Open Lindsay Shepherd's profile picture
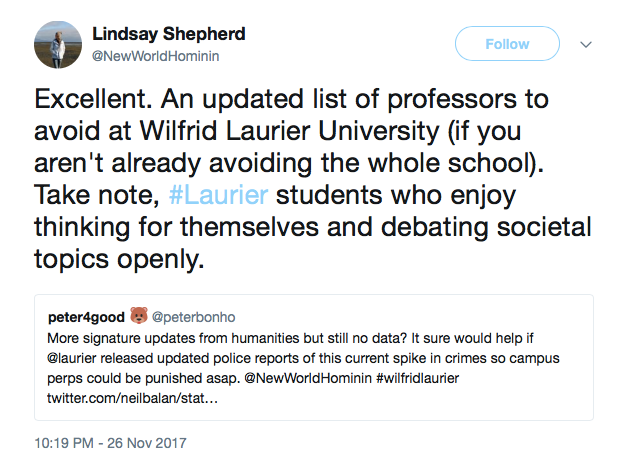Screen dimensions: 627x463 coord(51,46)
